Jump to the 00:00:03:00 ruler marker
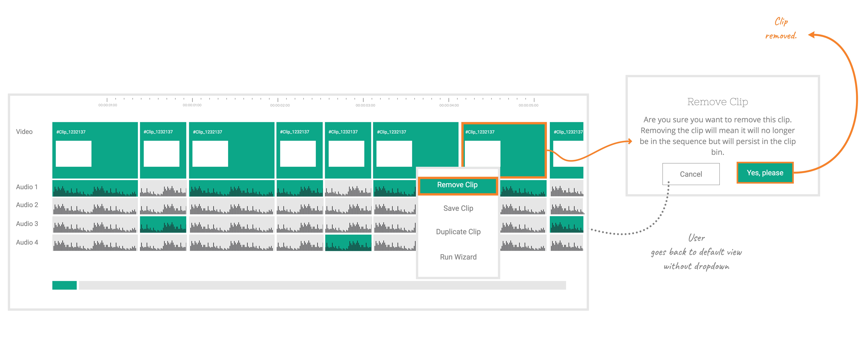This screenshot has width=868, height=344. point(365,105)
